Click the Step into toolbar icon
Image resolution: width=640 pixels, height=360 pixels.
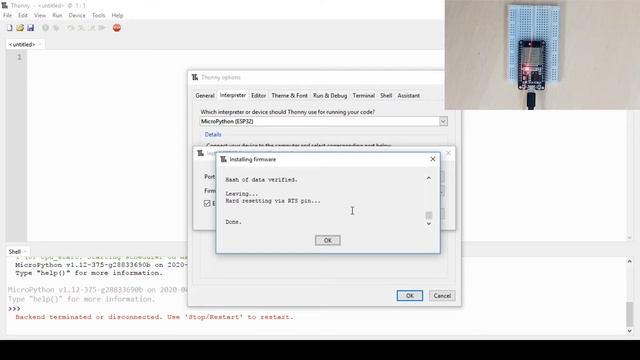81,28
